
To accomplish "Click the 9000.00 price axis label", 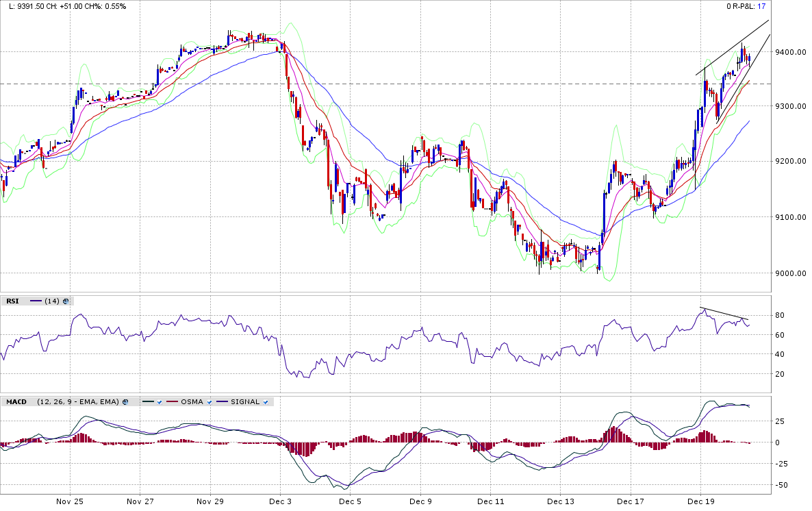I will coord(790,273).
